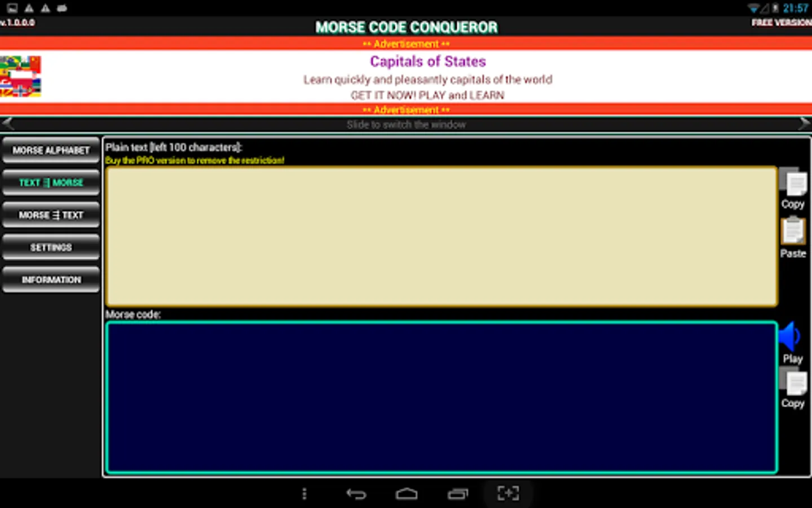Tap the Android back button
The height and width of the screenshot is (508, 812).
point(356,494)
